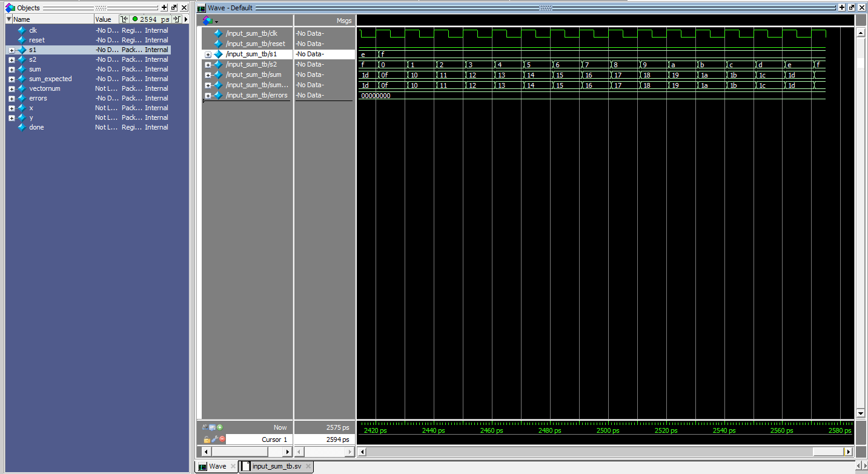Undock the Objects panel
Image resolution: width=868 pixels, height=474 pixels.
174,7
